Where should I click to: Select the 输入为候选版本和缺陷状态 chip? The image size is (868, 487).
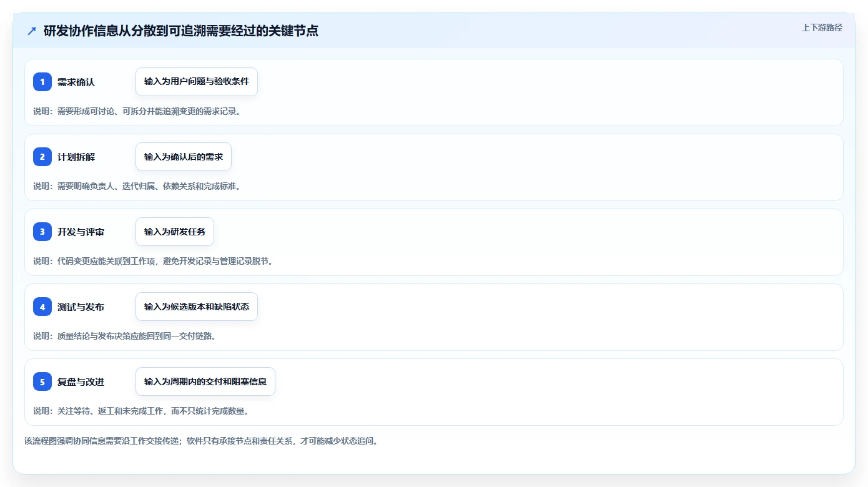tap(197, 307)
